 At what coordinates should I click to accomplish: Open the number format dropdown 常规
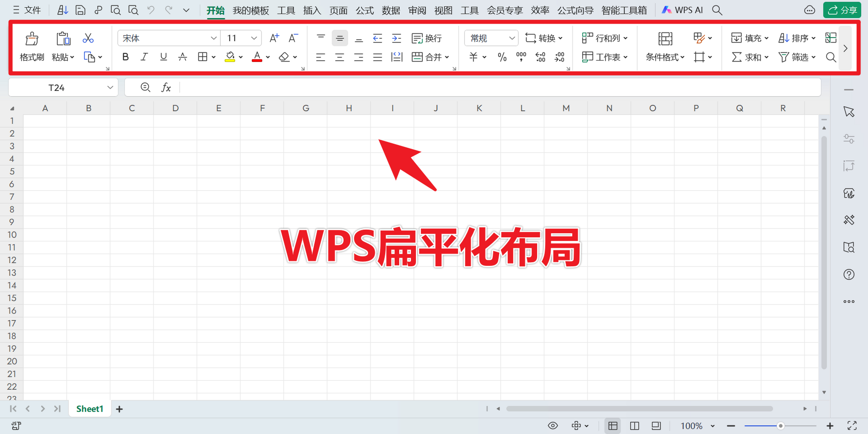coord(491,38)
